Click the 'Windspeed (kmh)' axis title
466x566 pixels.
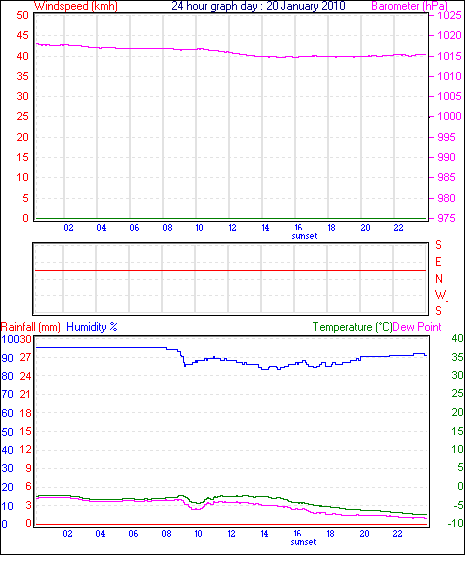pyautogui.click(x=76, y=6)
